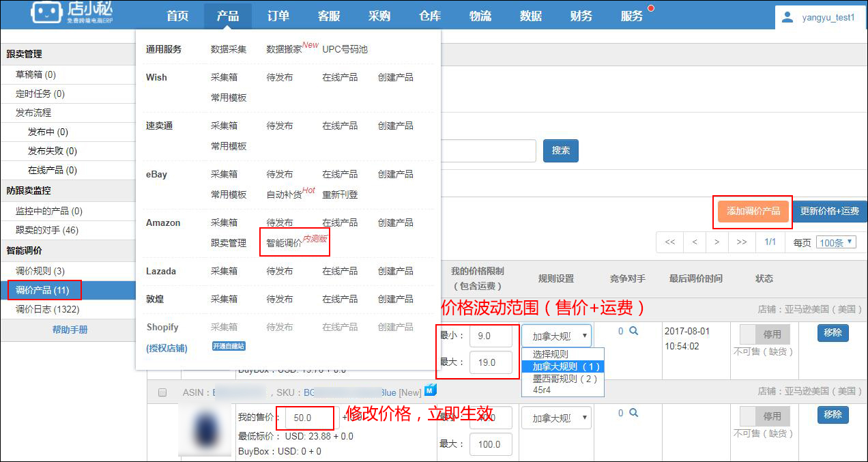Viewport: 868px width, 462px height.
Task: Open 在线产品 in the 速卖通 row
Action: (x=340, y=126)
